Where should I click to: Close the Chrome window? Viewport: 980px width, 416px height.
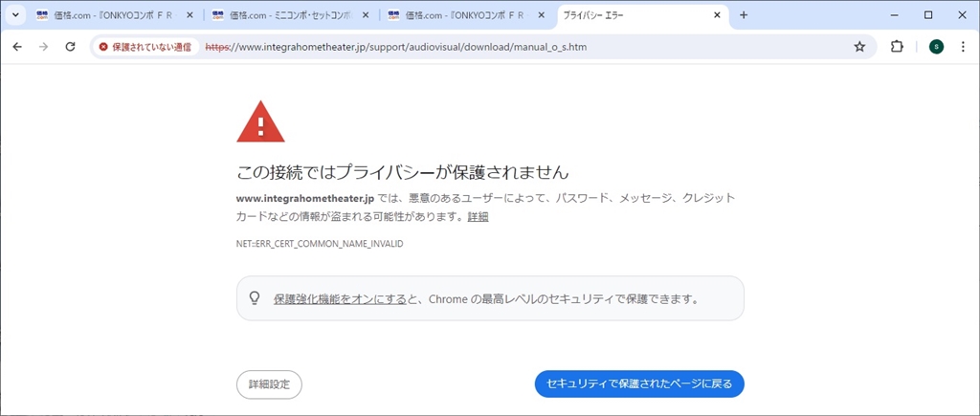point(962,15)
